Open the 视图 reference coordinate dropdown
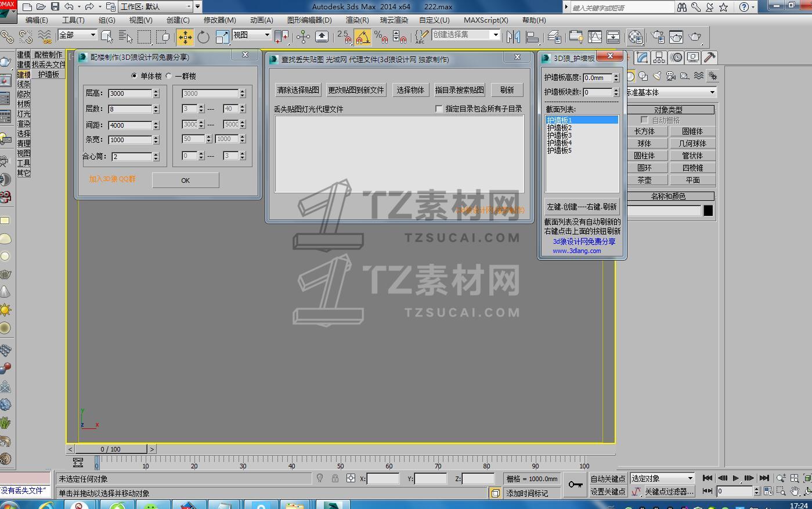This screenshot has height=509, width=812. click(x=252, y=35)
